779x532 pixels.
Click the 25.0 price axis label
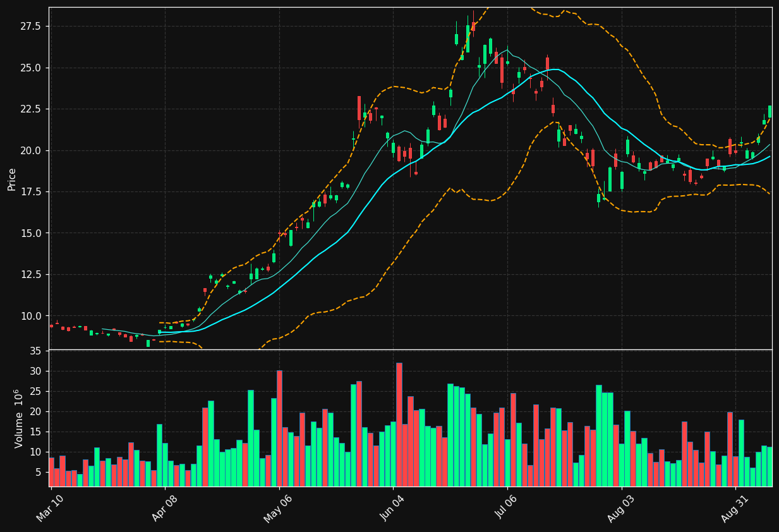(x=32, y=68)
